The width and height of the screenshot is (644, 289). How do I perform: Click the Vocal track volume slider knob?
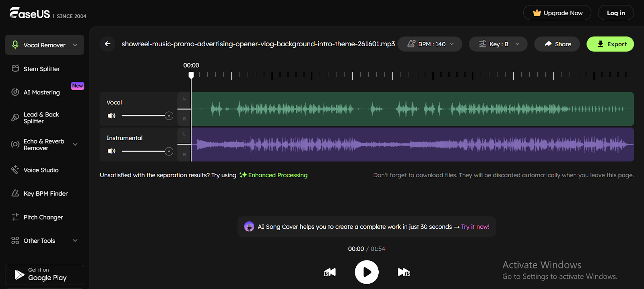pyautogui.click(x=169, y=116)
